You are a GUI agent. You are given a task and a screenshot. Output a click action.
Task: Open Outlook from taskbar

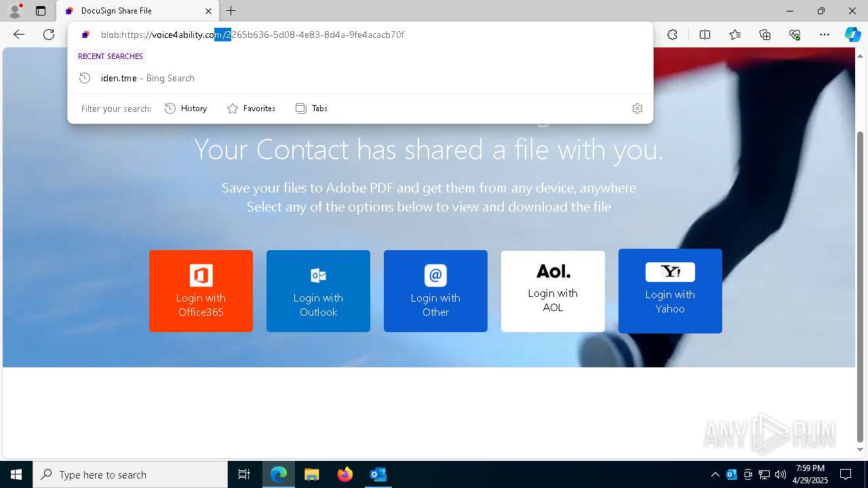click(378, 474)
